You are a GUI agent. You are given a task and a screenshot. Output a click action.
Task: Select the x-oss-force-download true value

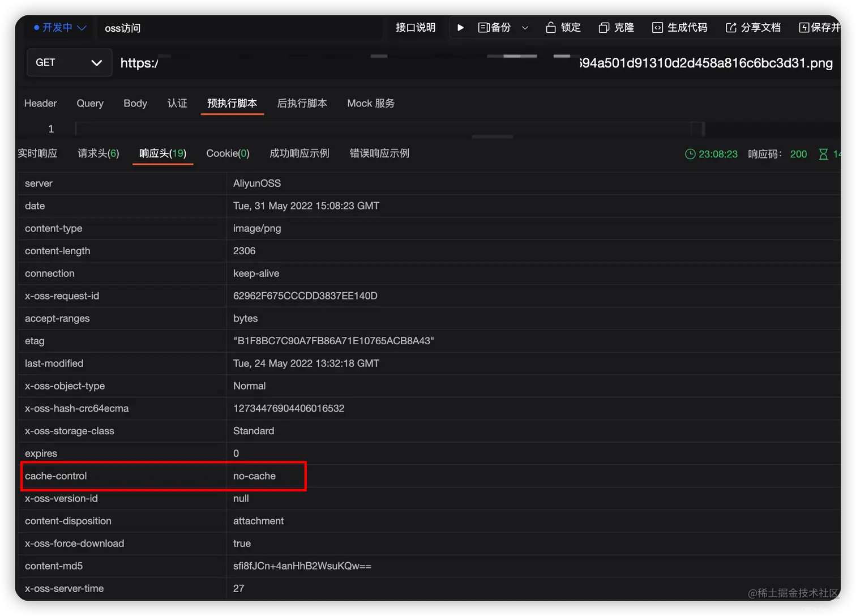(x=242, y=544)
